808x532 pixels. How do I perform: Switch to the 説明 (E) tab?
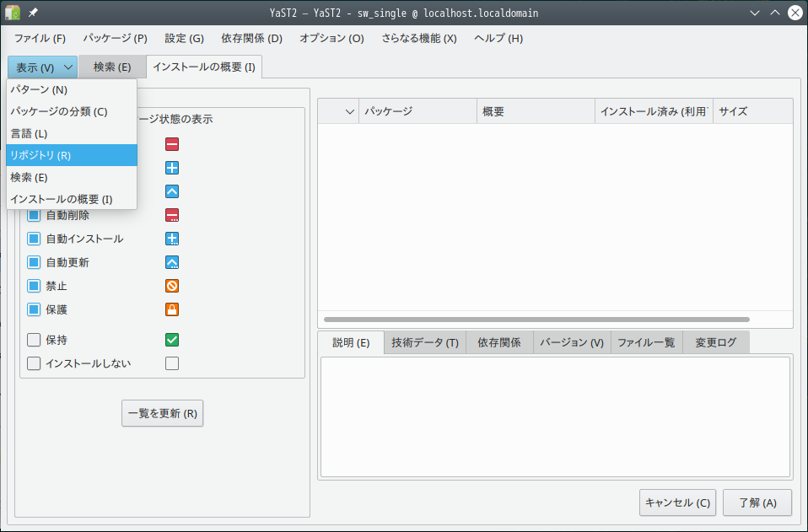[x=351, y=342]
